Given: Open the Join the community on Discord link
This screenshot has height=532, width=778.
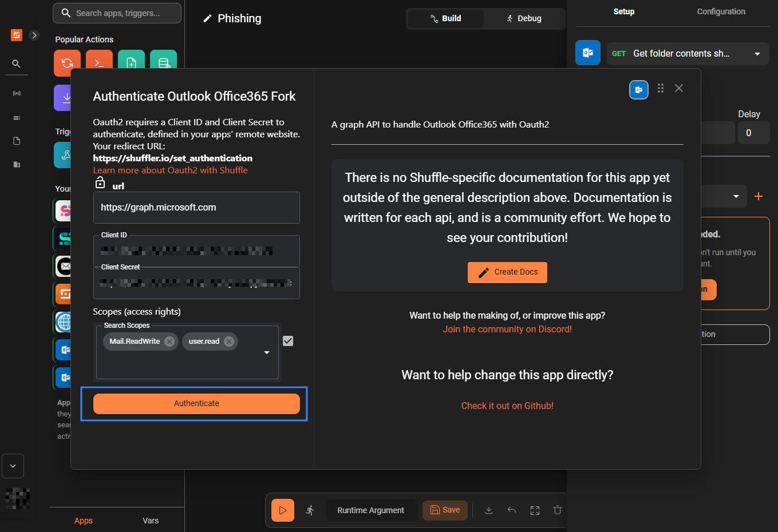Looking at the screenshot, I should tap(507, 329).
